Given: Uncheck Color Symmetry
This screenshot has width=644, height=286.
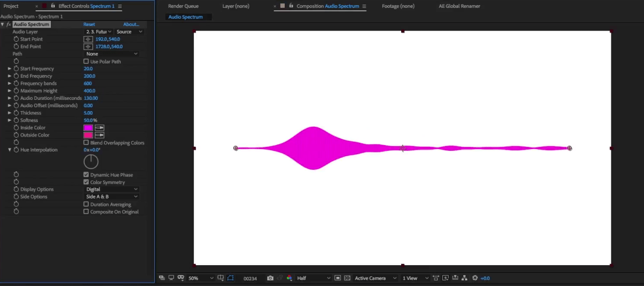Looking at the screenshot, I should pyautogui.click(x=86, y=182).
